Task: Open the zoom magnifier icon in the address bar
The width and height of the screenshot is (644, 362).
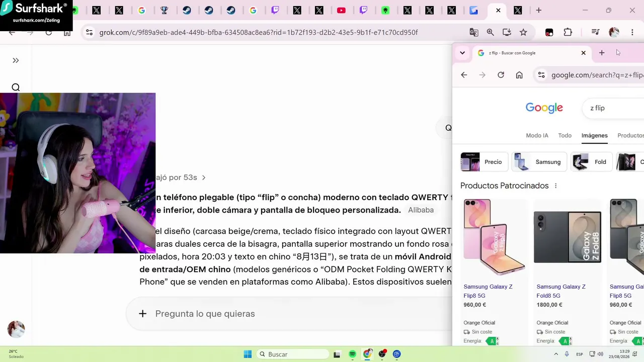Action: (490, 32)
